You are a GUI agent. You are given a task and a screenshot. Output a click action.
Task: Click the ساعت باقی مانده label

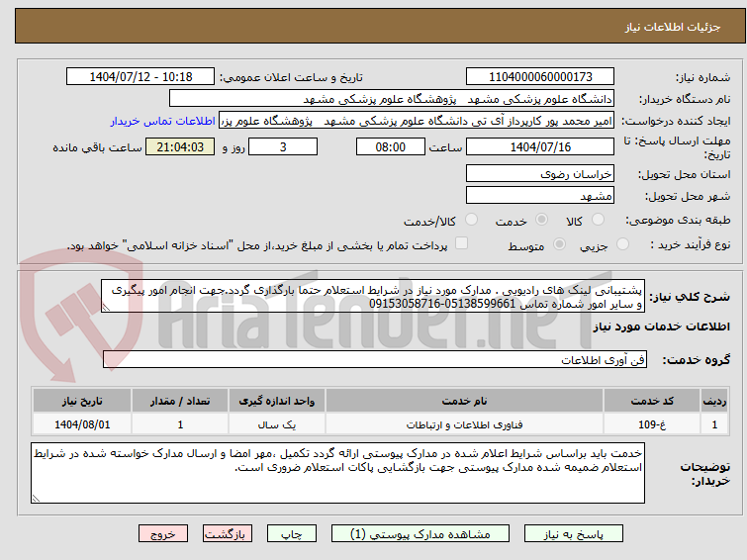97,147
